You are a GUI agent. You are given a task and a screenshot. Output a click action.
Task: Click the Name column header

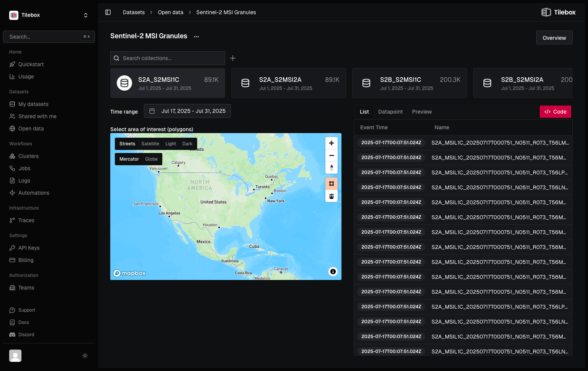442,127
